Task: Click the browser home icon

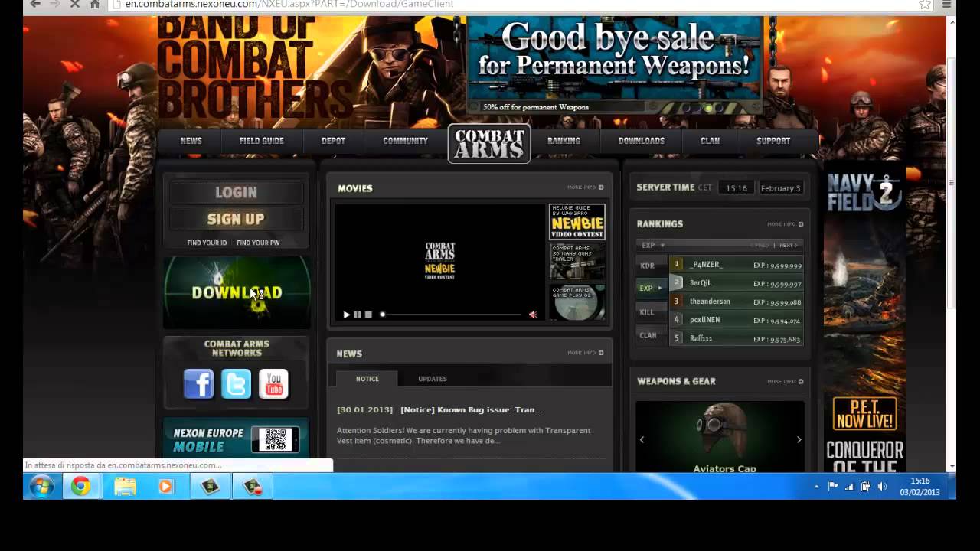Action: (95, 4)
